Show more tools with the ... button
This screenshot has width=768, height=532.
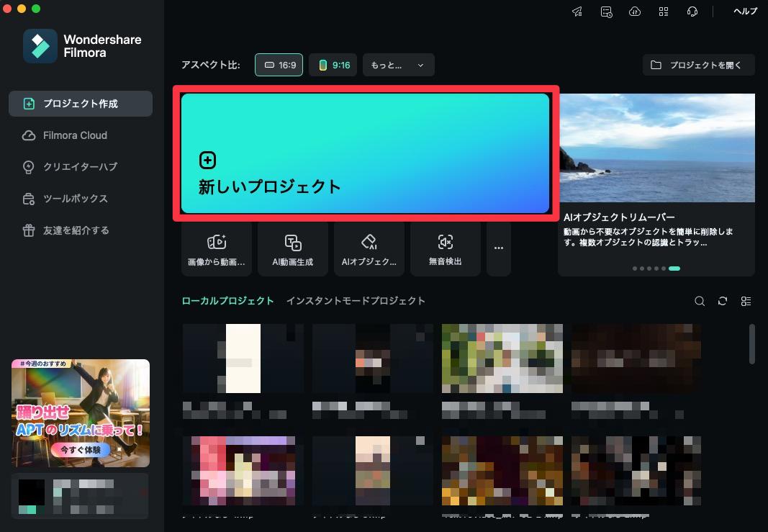(499, 249)
